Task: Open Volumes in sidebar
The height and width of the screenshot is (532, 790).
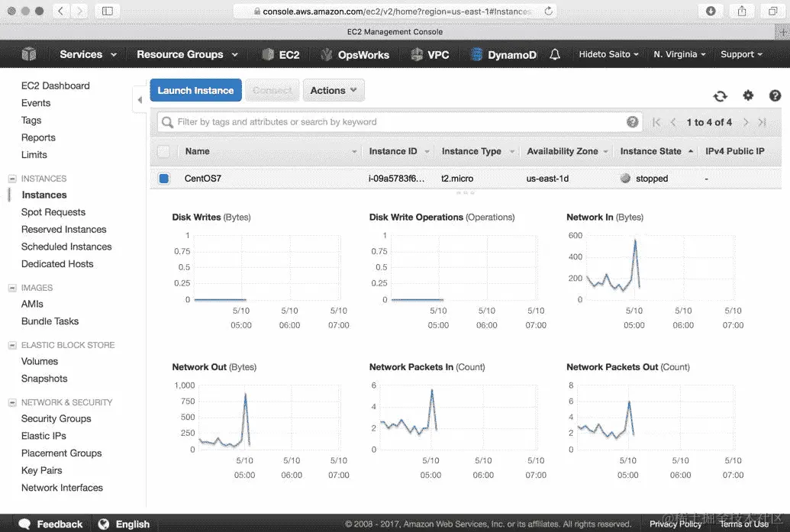Action: pos(39,361)
